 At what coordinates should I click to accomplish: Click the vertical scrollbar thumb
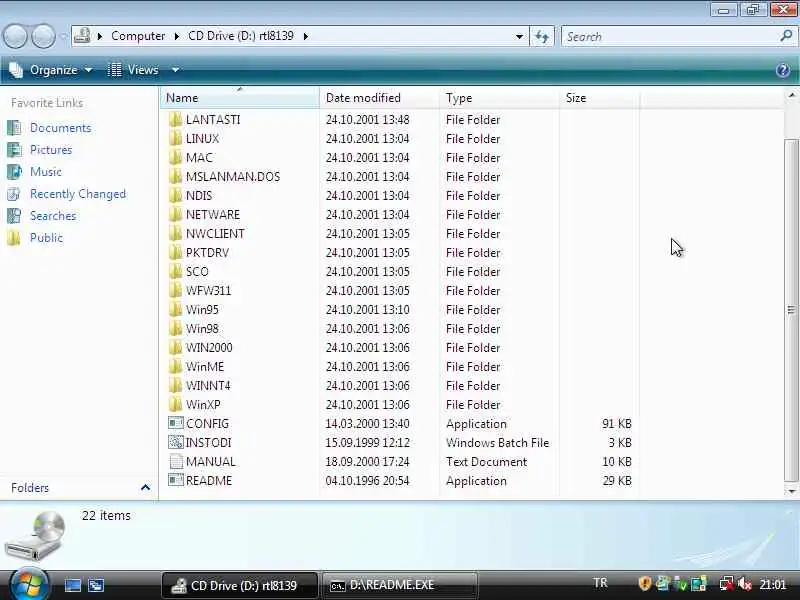click(791, 310)
